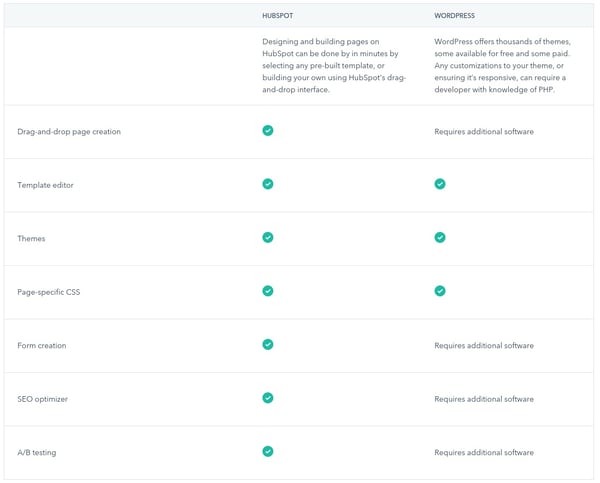Click WordPress checkmark in Themes row
This screenshot has height=483, width=600.
[x=440, y=238]
